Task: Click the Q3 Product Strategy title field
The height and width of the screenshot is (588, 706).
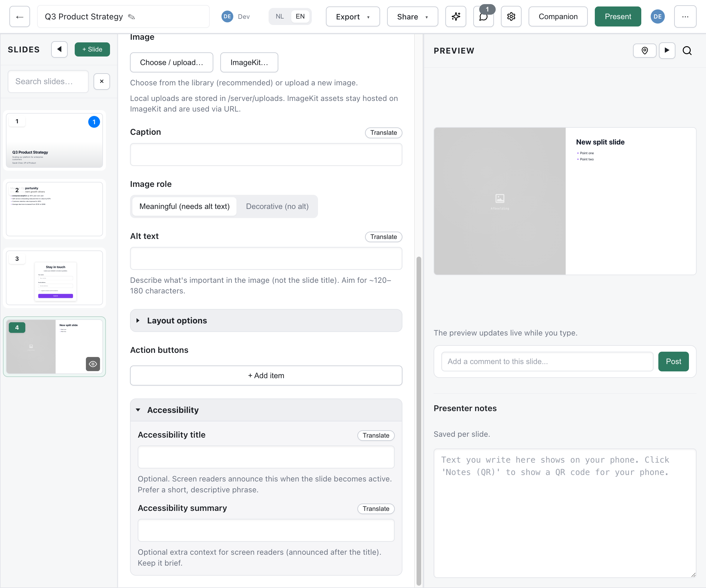Action: point(123,16)
